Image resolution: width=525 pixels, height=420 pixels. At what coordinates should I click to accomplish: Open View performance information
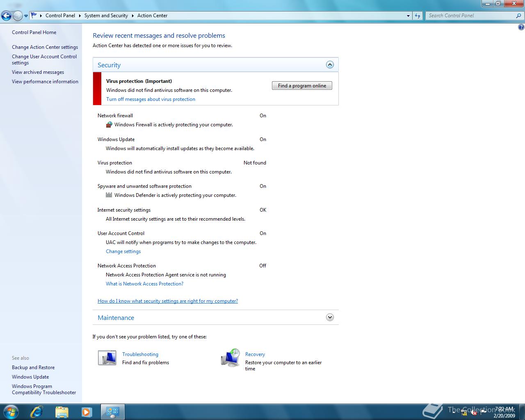pyautogui.click(x=45, y=82)
